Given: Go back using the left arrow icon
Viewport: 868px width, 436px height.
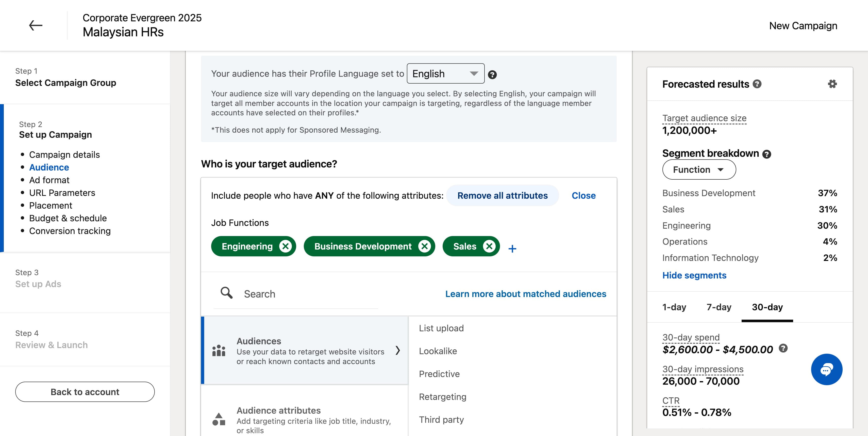Looking at the screenshot, I should pos(35,25).
